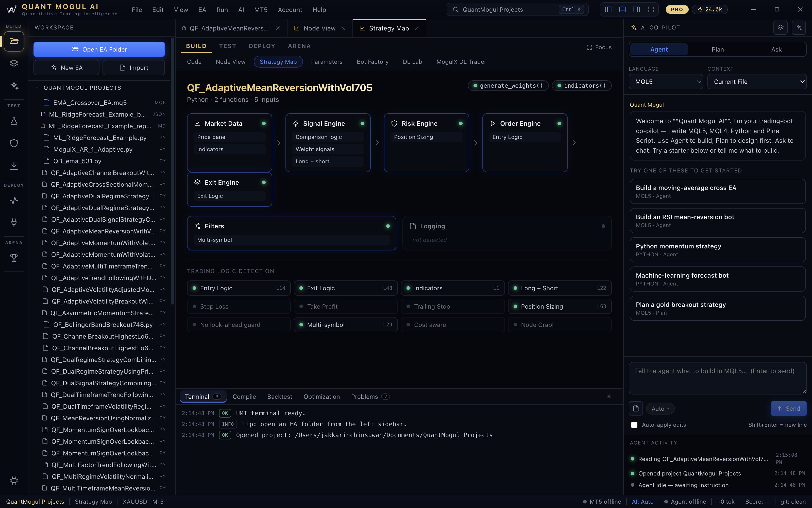Click the New EA button
Screen dimensions: 812x508
point(66,68)
